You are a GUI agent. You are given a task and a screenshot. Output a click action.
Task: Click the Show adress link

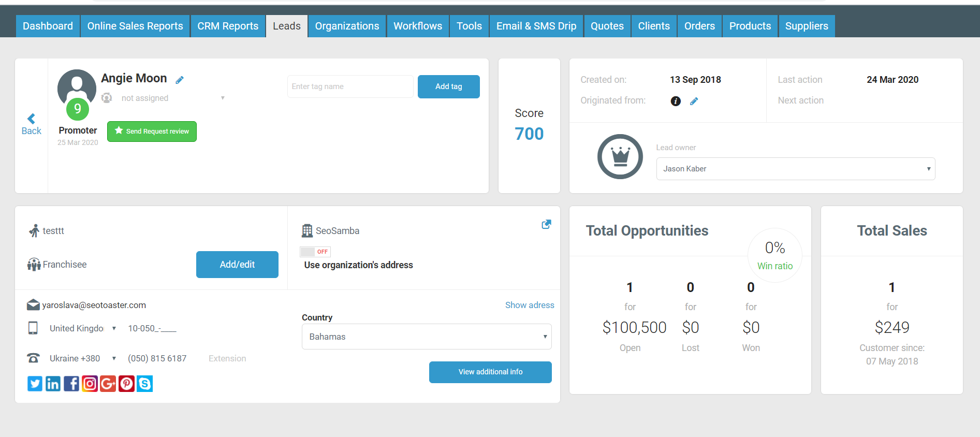530,305
